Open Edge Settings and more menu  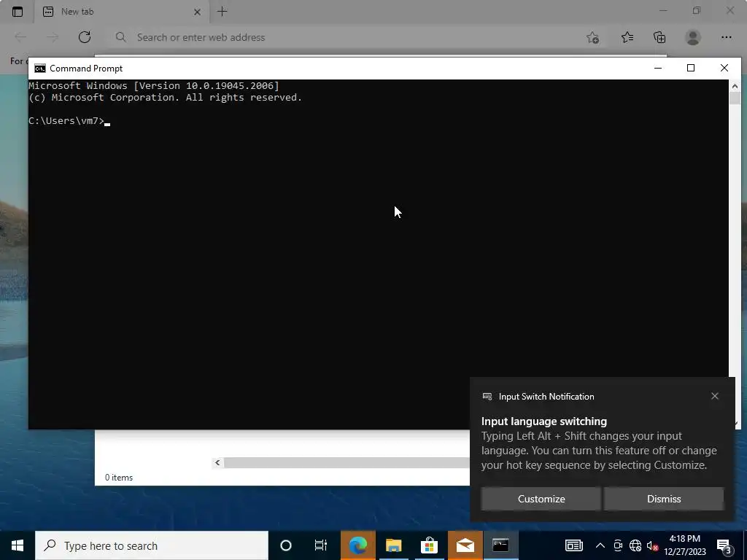tap(726, 37)
